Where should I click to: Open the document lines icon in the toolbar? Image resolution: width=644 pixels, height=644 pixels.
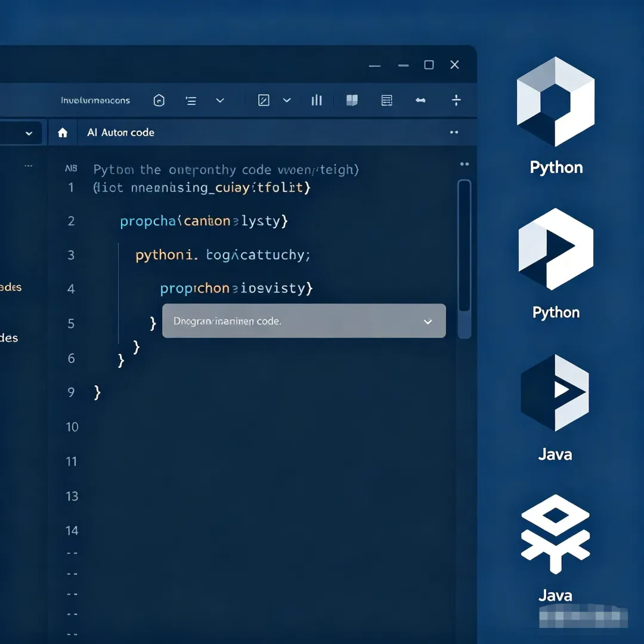click(386, 100)
